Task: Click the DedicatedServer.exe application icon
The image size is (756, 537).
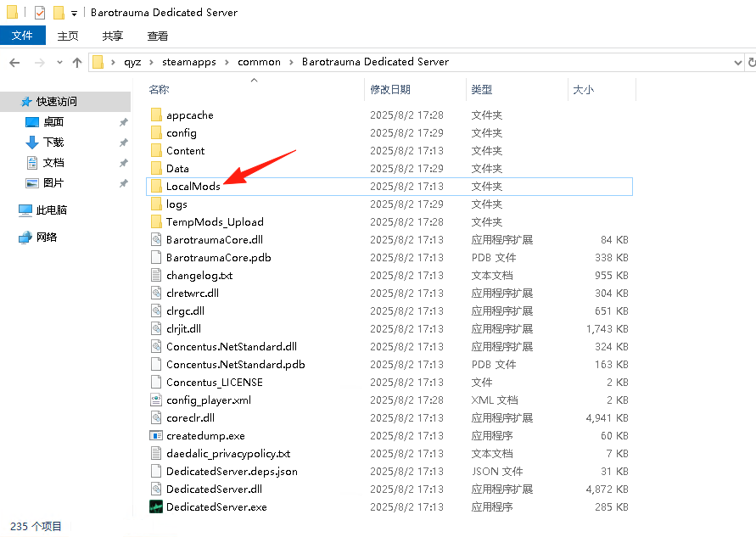Action: click(x=156, y=506)
